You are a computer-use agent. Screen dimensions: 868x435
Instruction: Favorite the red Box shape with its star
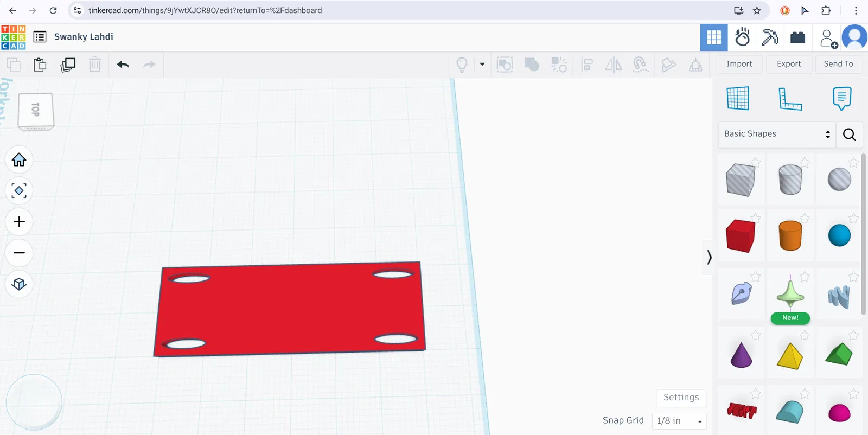tap(756, 218)
